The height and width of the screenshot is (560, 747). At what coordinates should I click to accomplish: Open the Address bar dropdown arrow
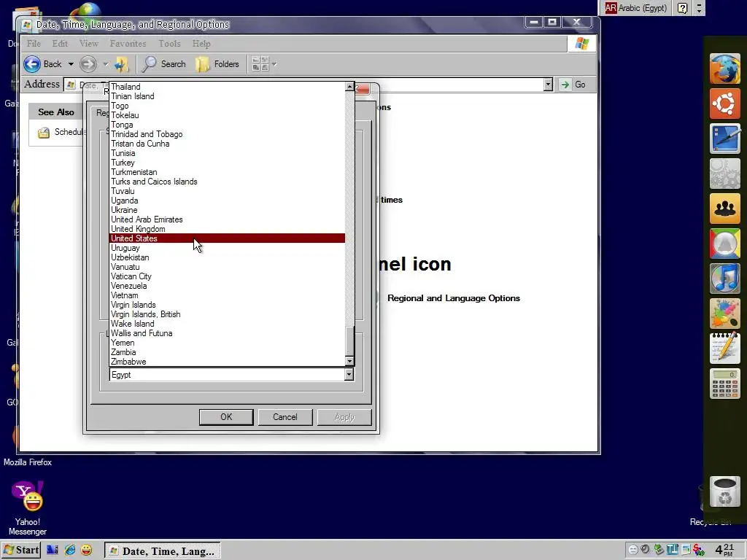548,85
